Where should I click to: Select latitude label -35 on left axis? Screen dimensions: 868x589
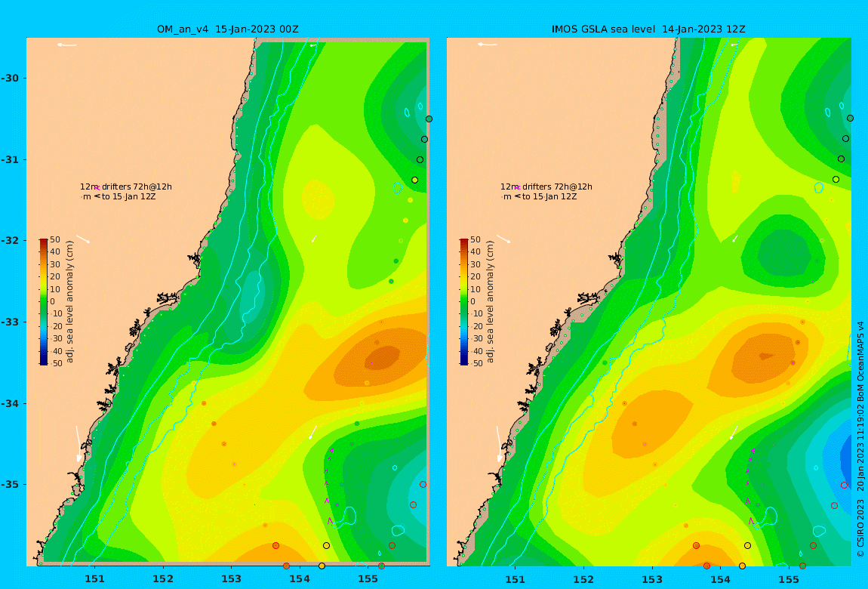pos(10,484)
